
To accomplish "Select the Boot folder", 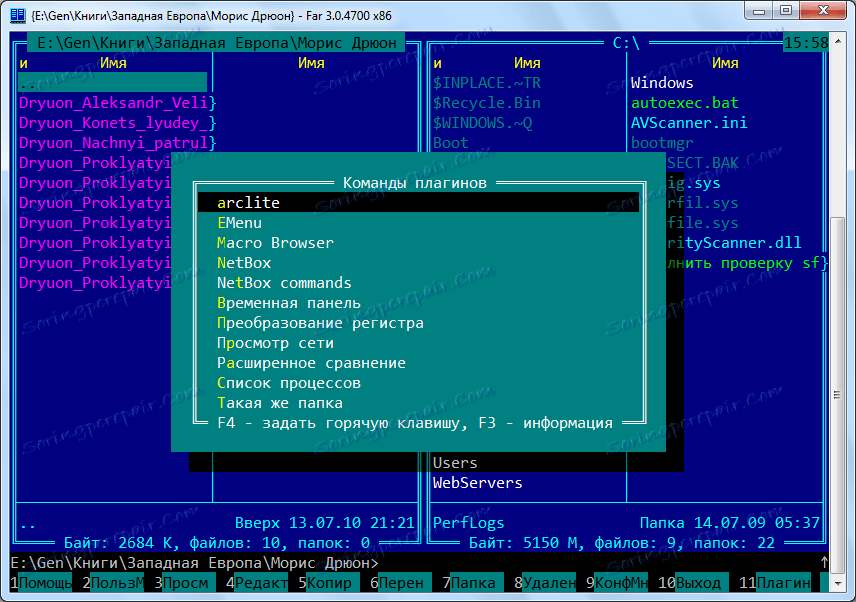I will click(x=450, y=143).
